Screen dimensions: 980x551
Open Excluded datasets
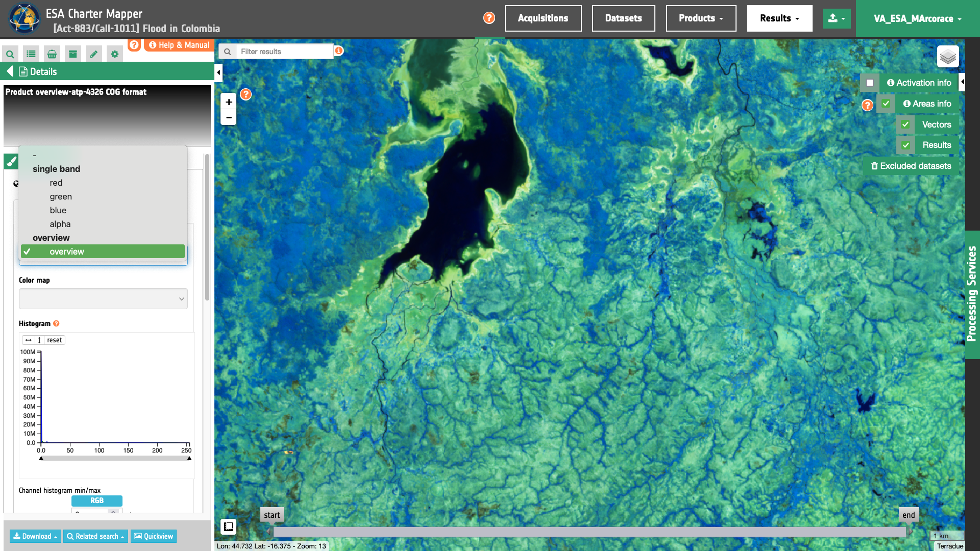click(911, 166)
